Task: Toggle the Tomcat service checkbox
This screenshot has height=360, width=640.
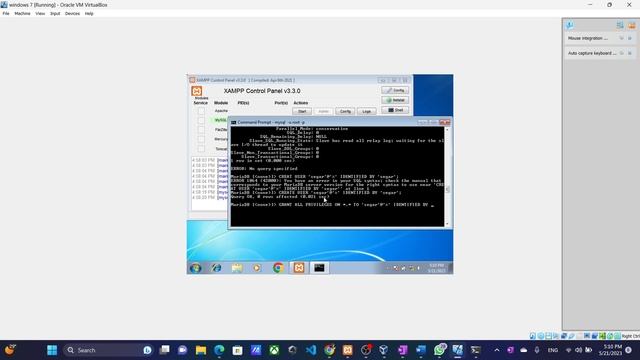Action: pyautogui.click(x=201, y=149)
